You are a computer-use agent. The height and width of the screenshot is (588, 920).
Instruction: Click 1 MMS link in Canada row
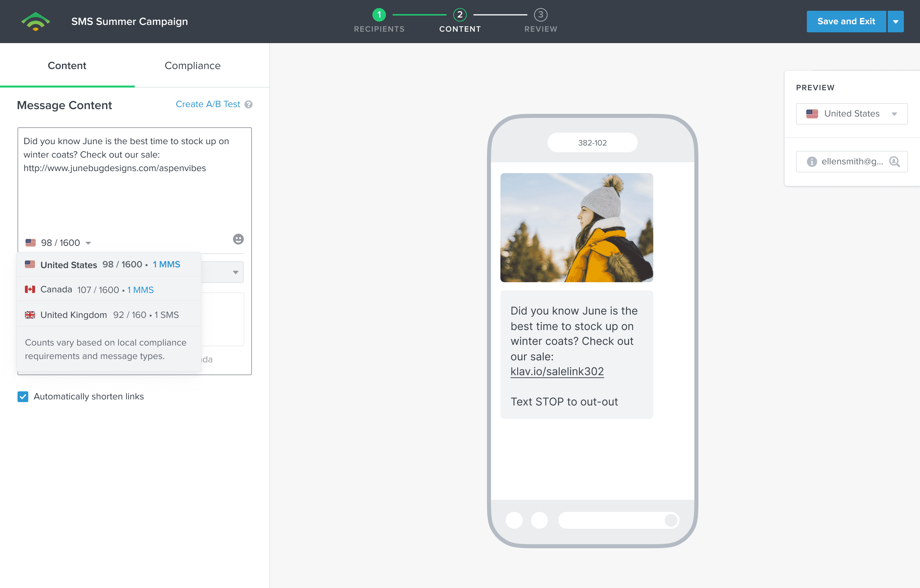140,290
